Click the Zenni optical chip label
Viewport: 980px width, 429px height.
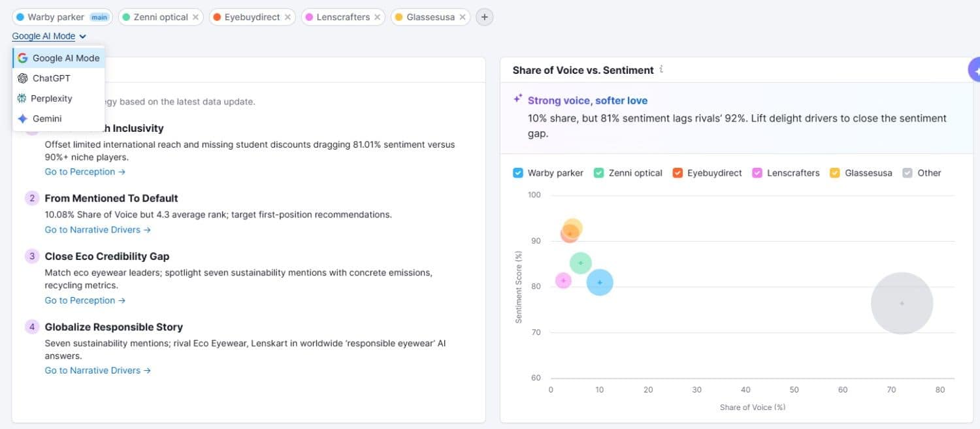161,18
